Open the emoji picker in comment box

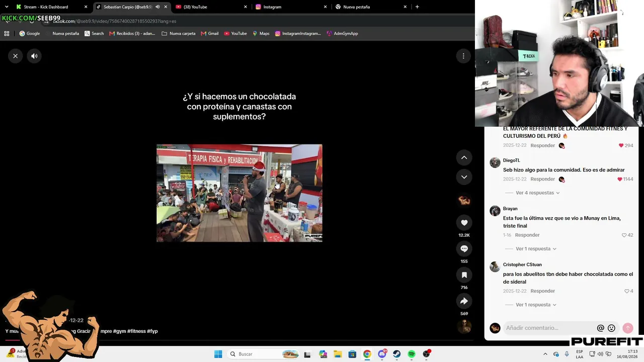click(x=611, y=328)
